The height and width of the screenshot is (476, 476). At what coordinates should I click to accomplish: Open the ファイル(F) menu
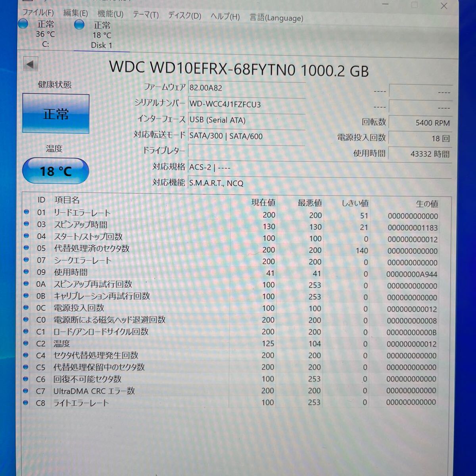pyautogui.click(x=38, y=13)
